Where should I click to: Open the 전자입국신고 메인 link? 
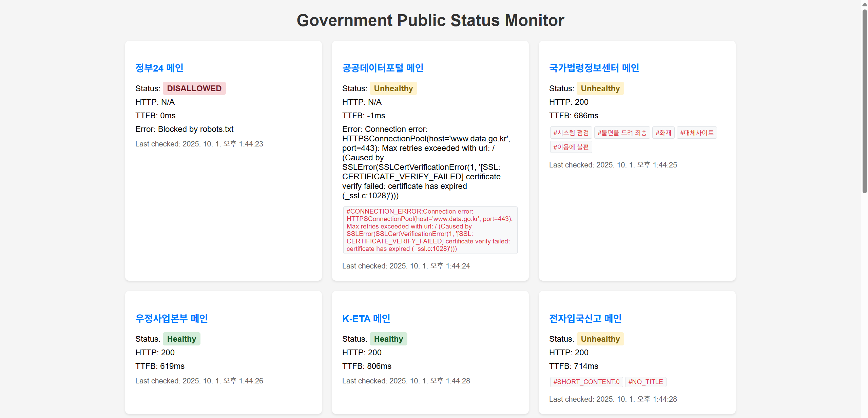(585, 319)
